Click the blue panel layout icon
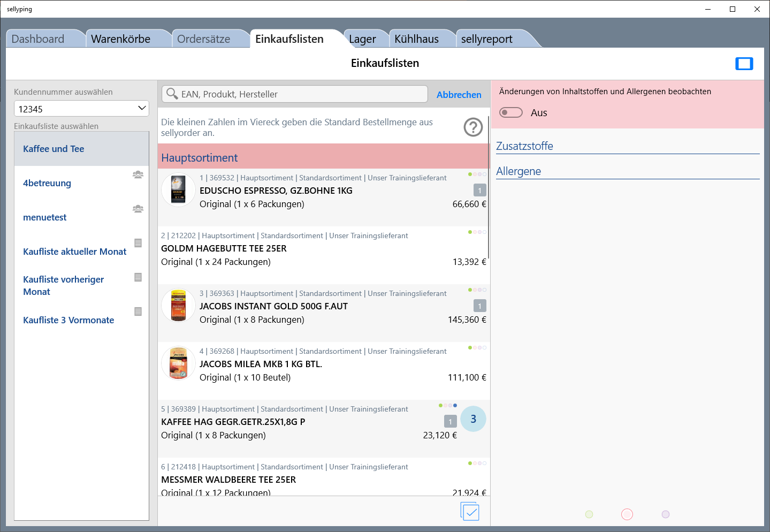 coord(744,64)
